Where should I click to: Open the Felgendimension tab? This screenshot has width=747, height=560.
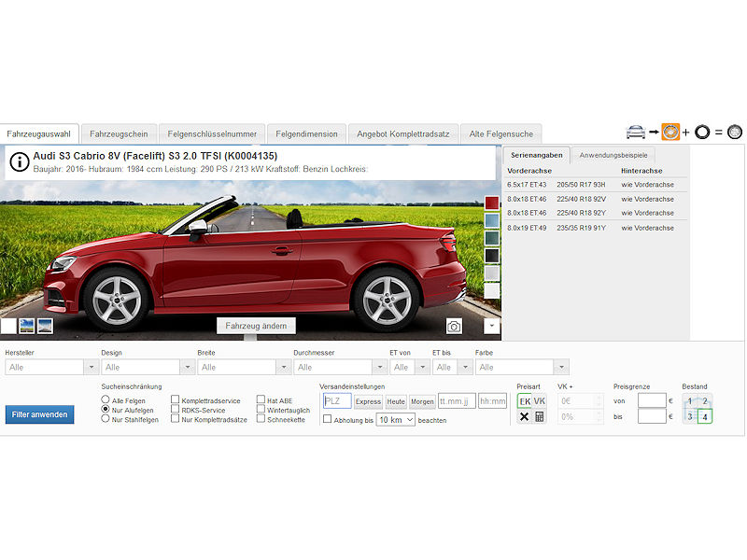click(x=306, y=134)
